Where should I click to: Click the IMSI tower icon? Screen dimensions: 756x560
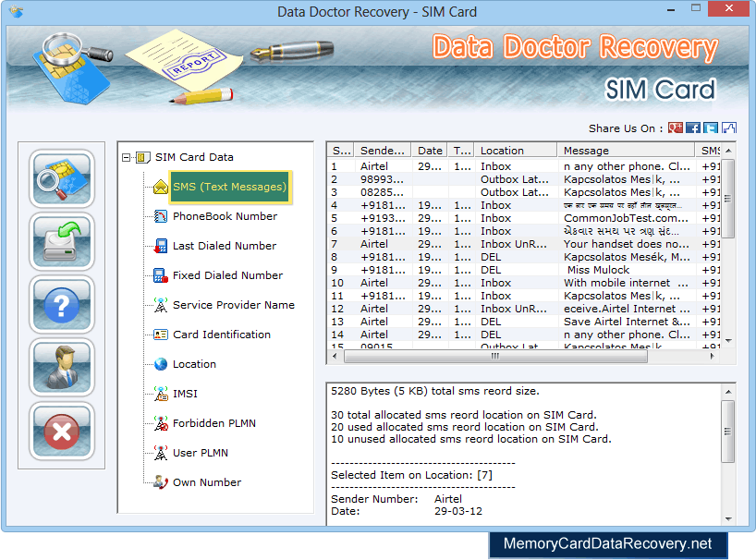tap(161, 394)
